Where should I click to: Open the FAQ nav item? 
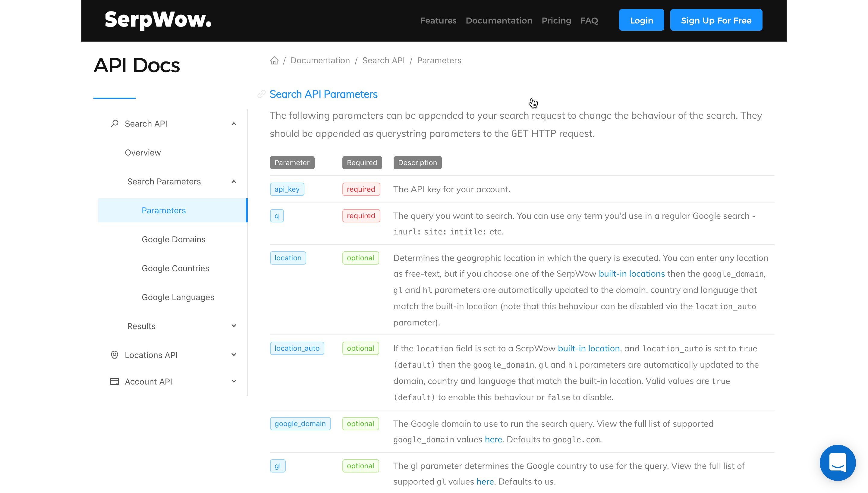pos(589,20)
